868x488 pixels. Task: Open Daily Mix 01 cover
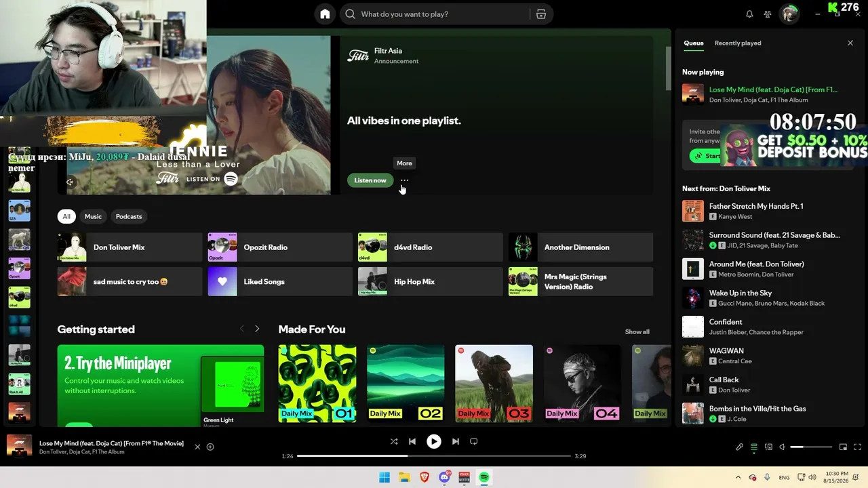pos(317,384)
